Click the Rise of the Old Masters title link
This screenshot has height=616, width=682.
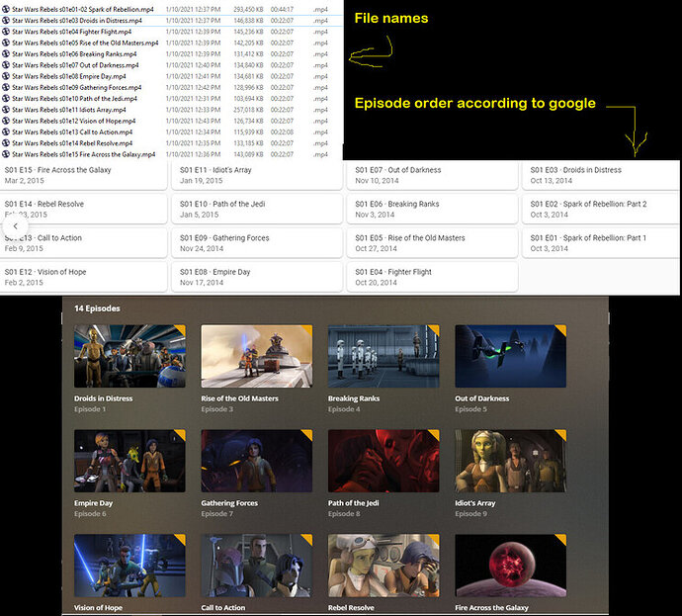239,398
